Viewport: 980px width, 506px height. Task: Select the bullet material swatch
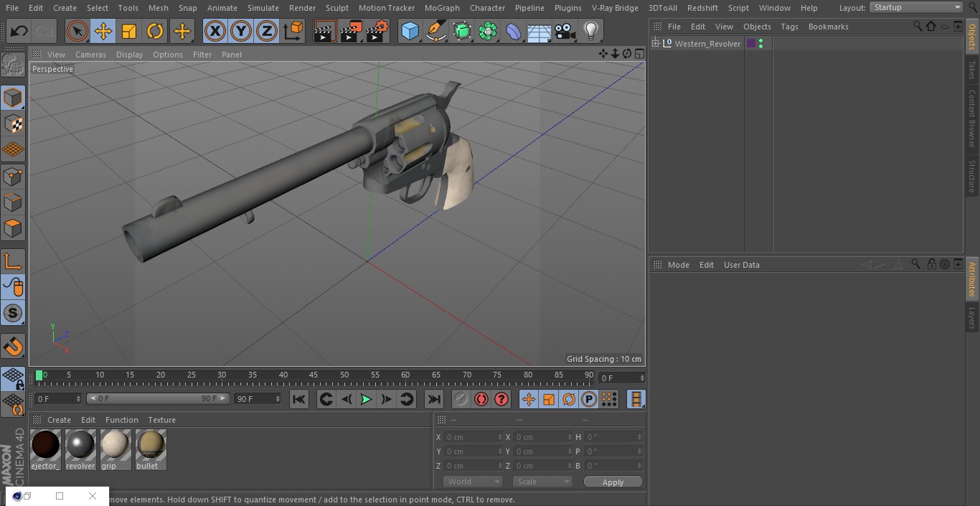(151, 450)
